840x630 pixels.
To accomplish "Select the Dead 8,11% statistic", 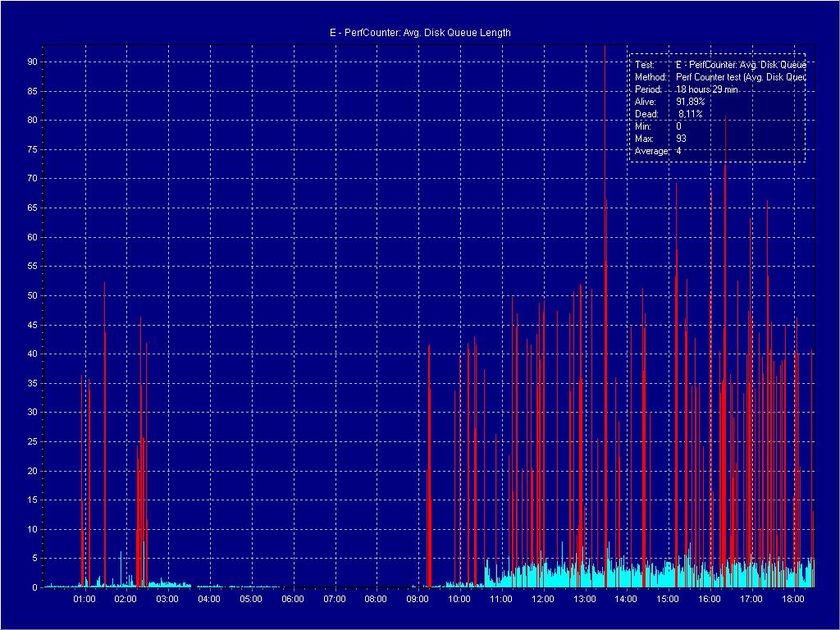I will (669, 113).
